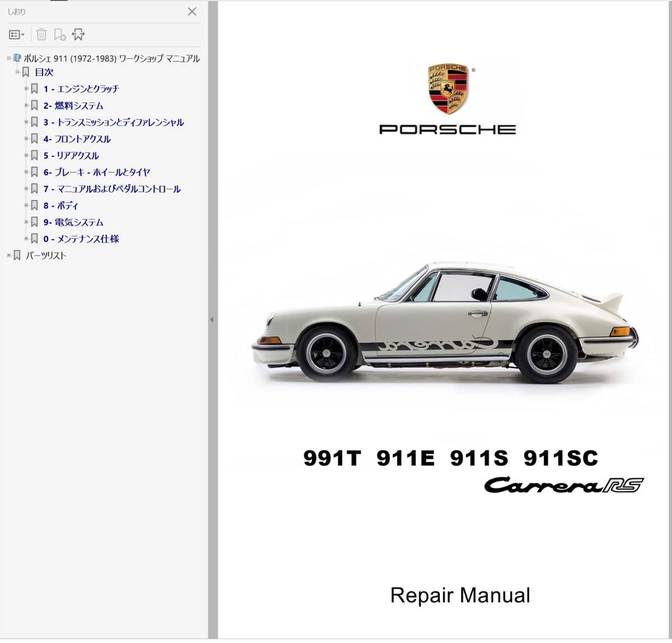Add a new bookmark icon
This screenshot has width=672, height=643.
click(59, 35)
